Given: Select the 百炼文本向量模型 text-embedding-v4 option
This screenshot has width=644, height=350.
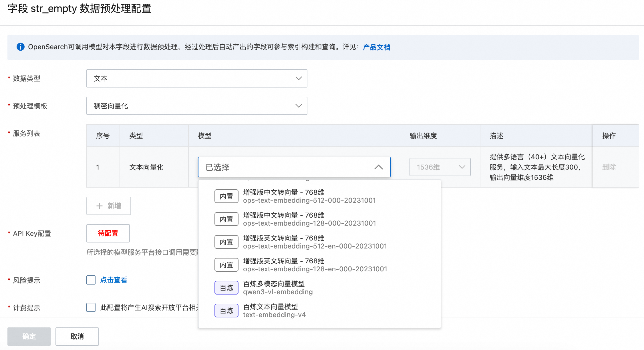Looking at the screenshot, I should [275, 311].
